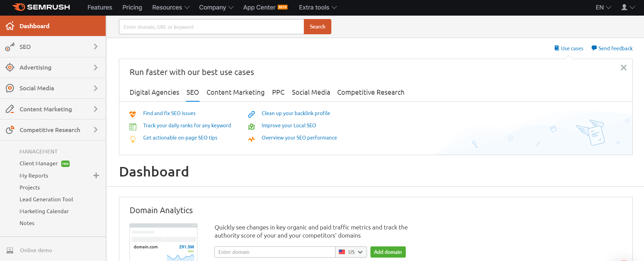Open the Dashboard home icon
Viewport: 644px width, 261px height.
(10, 26)
